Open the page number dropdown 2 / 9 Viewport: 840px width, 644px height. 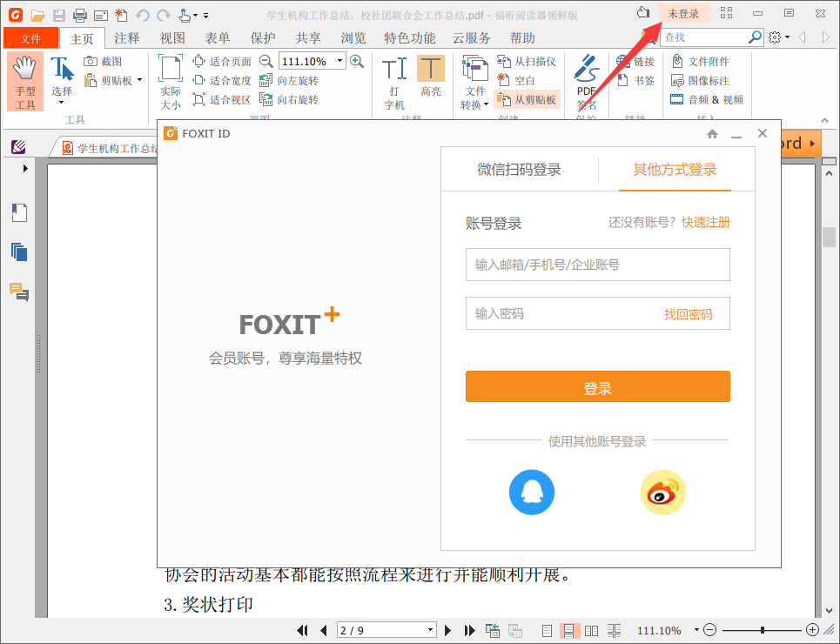coord(430,630)
